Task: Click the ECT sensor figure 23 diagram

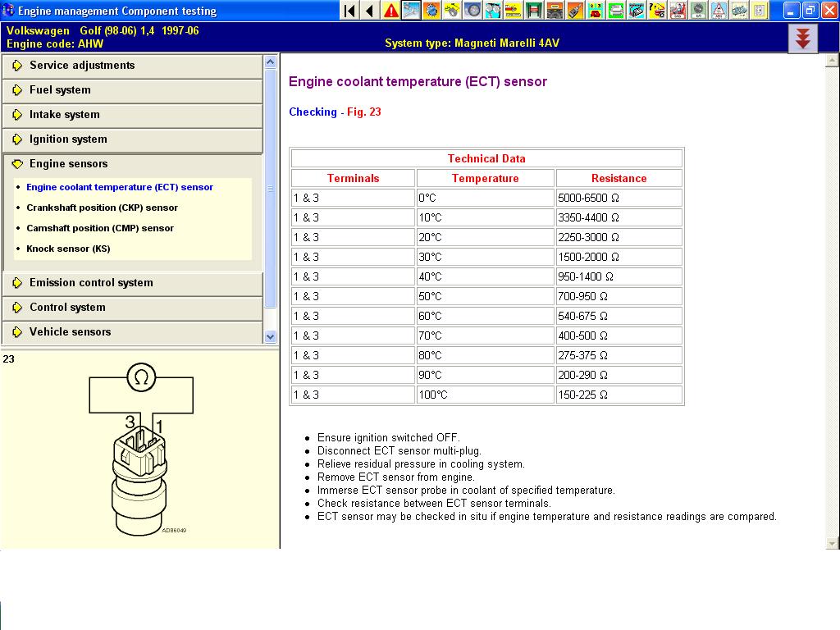Action: pyautogui.click(x=141, y=450)
